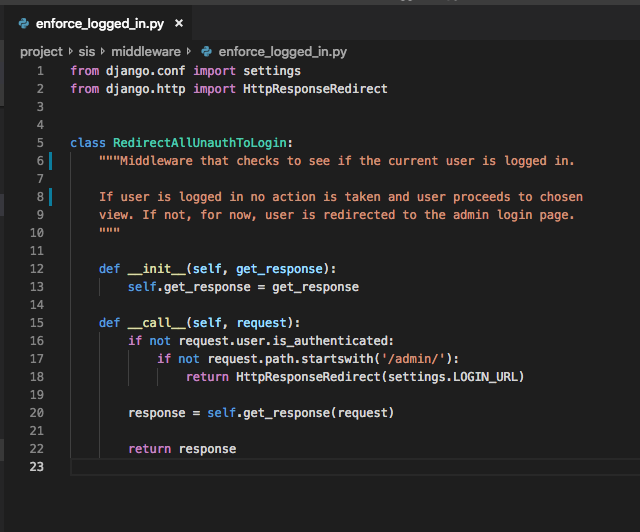Image resolution: width=640 pixels, height=532 pixels.
Task: Click the docstring text 'Middleware that checks'
Action: pyautogui.click(x=199, y=161)
